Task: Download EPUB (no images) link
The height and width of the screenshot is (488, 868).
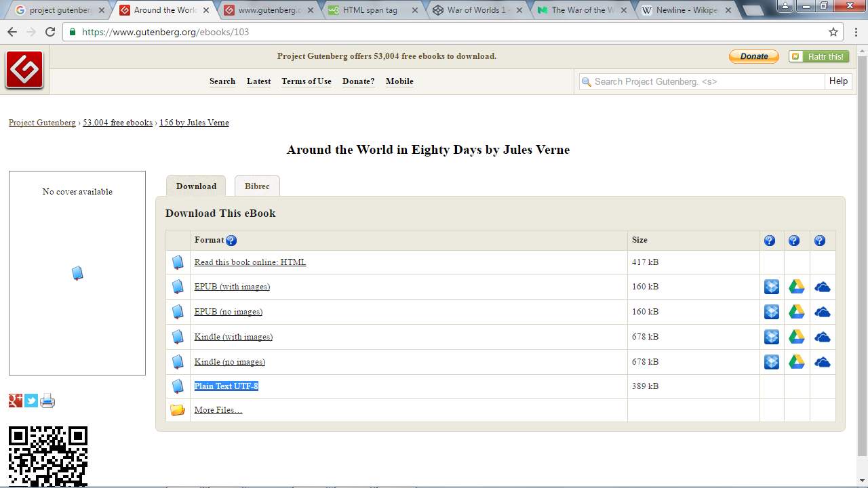Action: (x=229, y=312)
